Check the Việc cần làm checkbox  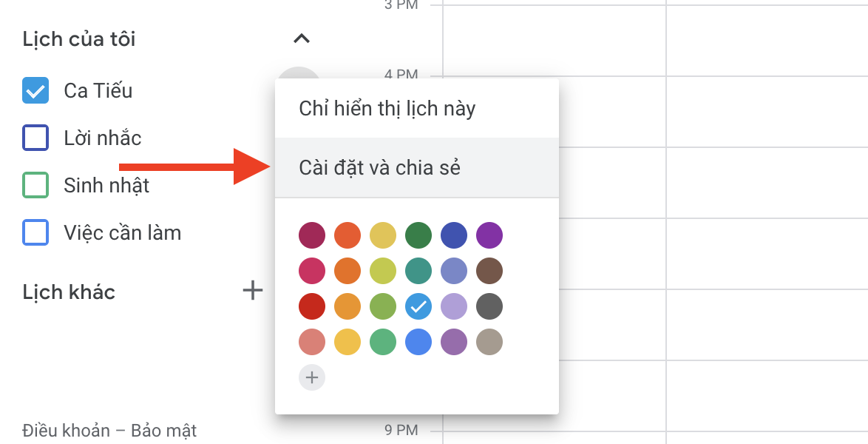pos(35,232)
